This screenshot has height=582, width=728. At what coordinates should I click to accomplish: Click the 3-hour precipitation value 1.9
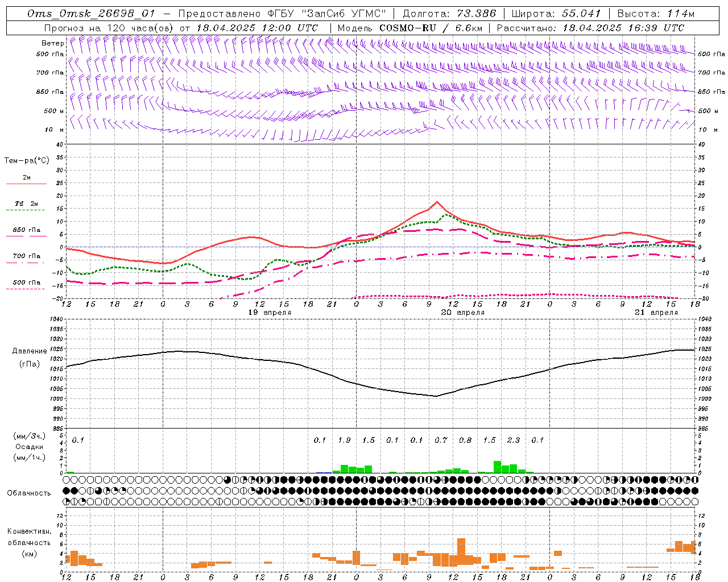(344, 440)
